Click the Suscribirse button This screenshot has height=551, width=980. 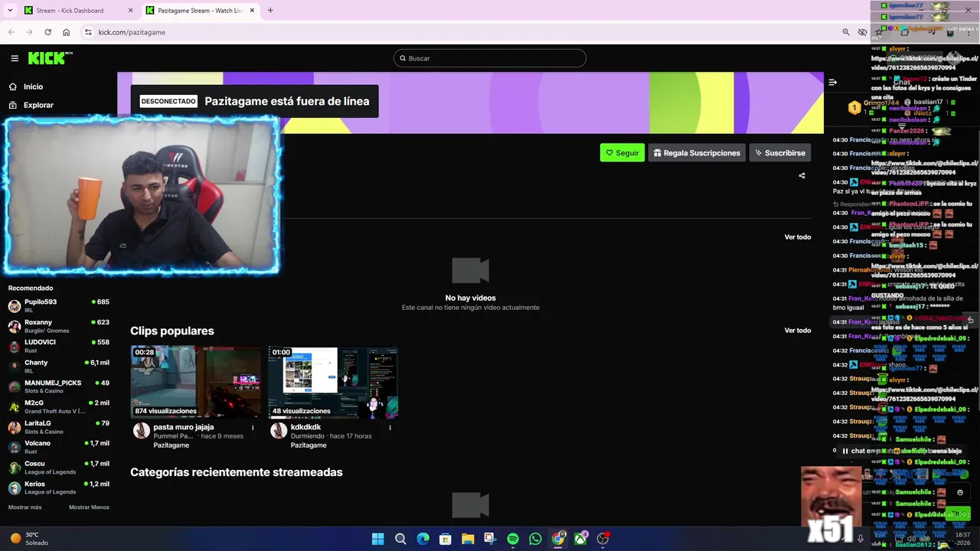779,152
